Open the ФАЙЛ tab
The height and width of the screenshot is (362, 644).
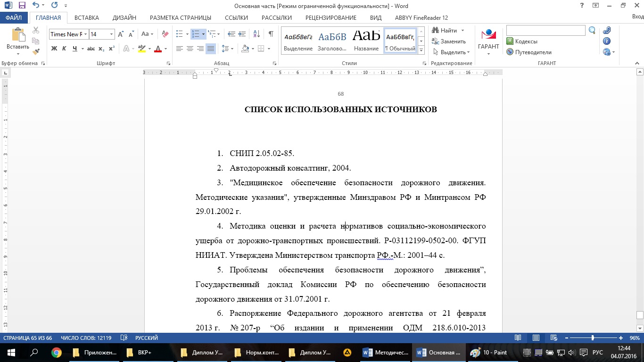click(x=14, y=18)
